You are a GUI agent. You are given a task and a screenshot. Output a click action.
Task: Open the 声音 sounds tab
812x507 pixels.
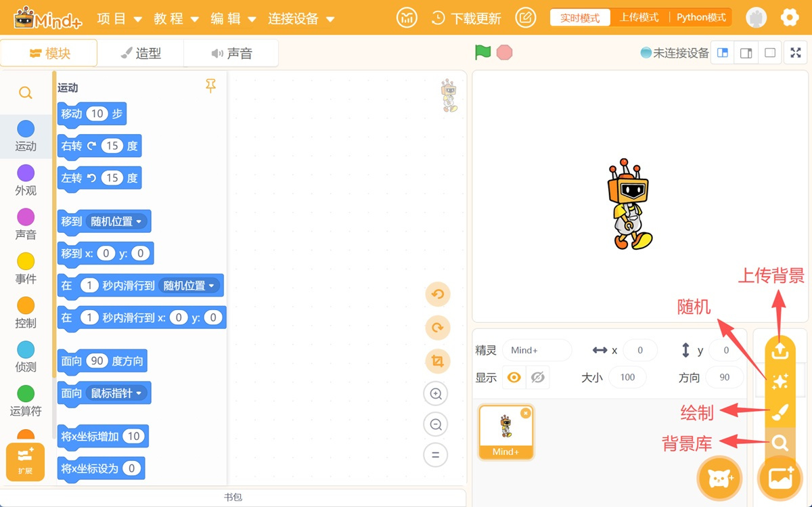(x=231, y=53)
